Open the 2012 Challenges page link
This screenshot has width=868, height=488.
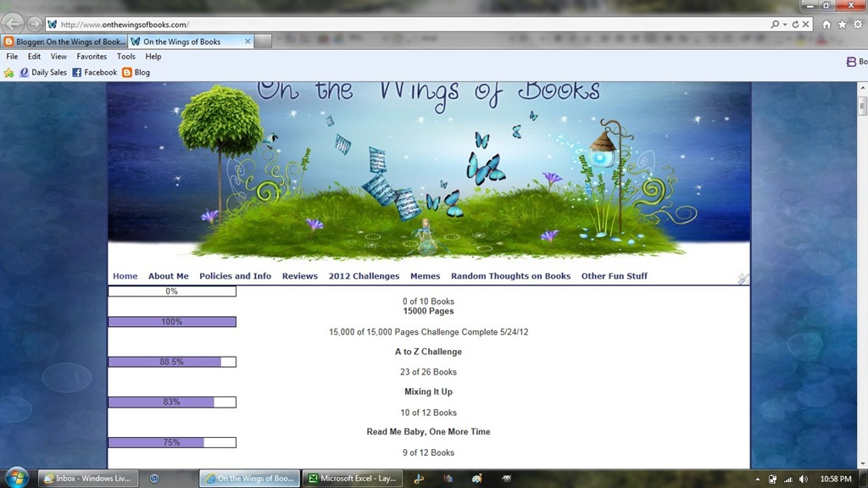pyautogui.click(x=364, y=276)
